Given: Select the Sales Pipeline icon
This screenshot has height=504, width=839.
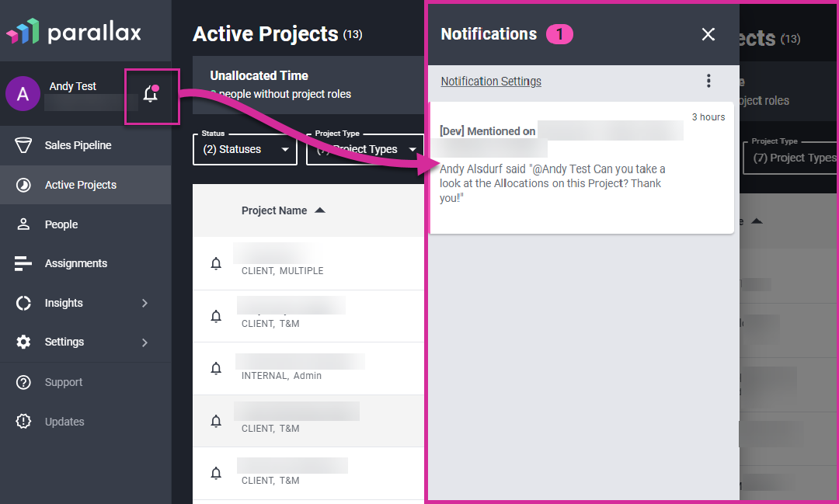Looking at the screenshot, I should coord(23,145).
